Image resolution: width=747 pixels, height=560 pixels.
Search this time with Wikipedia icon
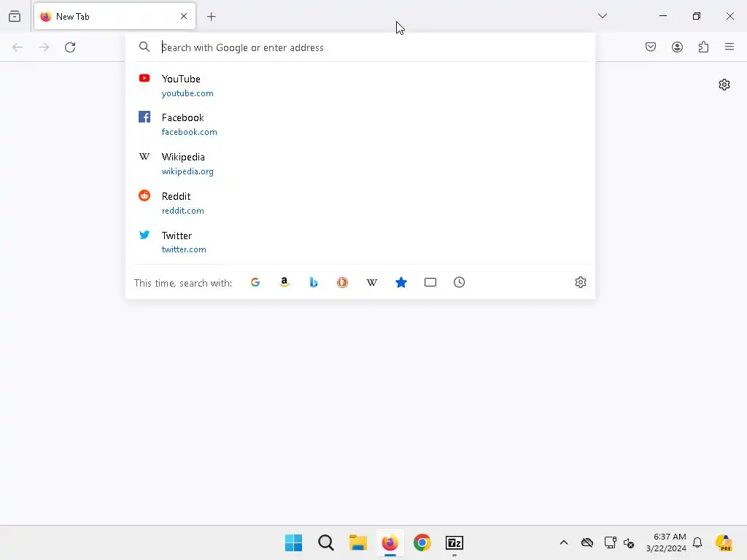tap(371, 282)
